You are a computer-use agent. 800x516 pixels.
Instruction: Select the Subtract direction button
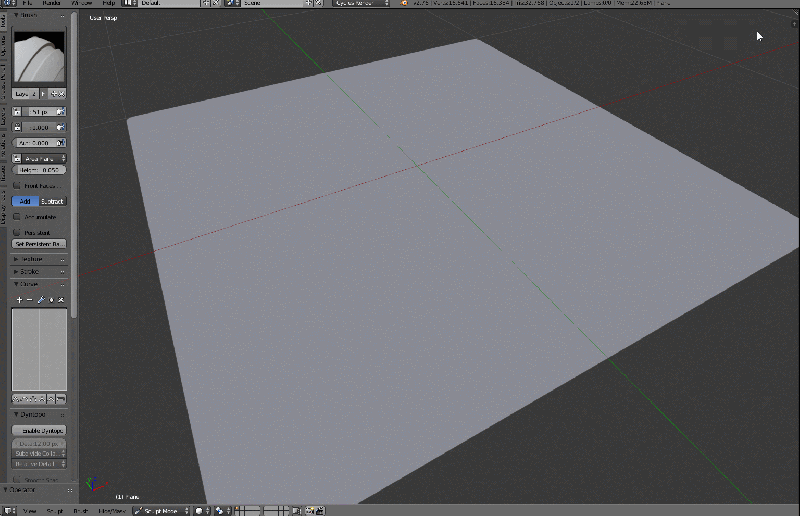point(53,202)
